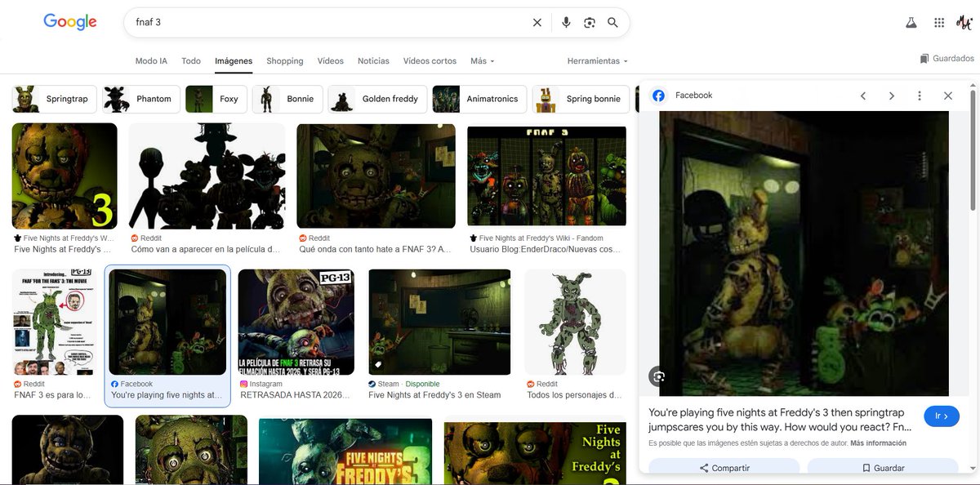Start voice search with microphone icon
This screenshot has height=485, width=980.
[566, 23]
